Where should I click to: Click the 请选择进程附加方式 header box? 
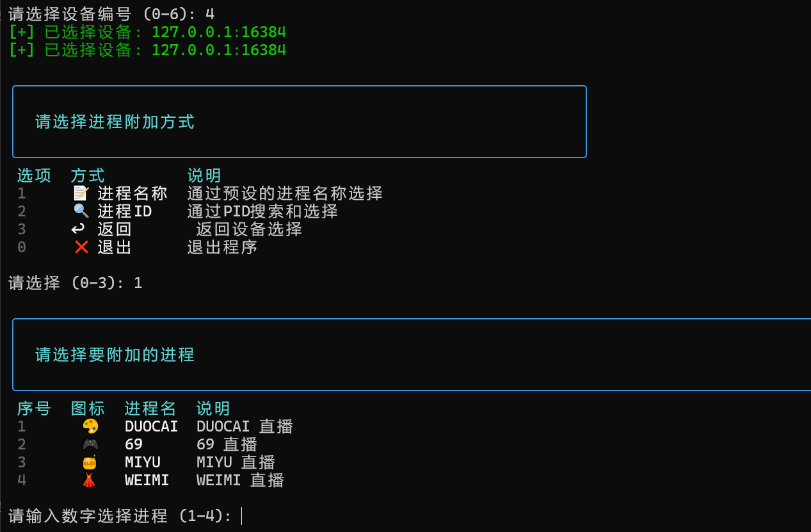pyautogui.click(x=299, y=122)
